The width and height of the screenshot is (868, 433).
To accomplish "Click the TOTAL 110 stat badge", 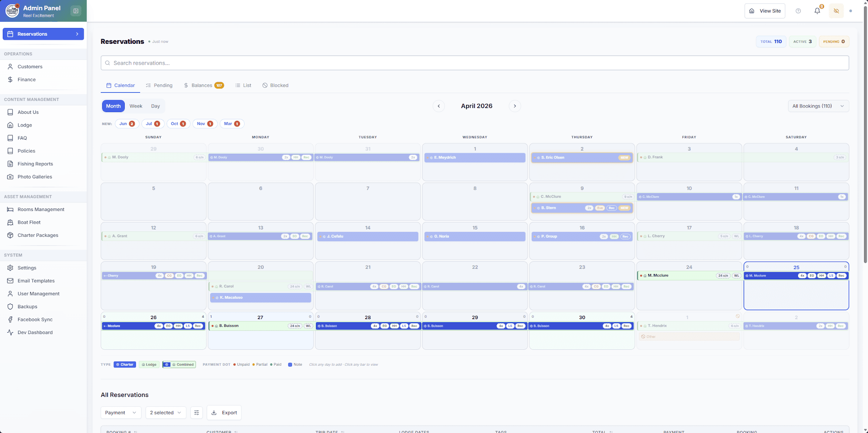I will tap(771, 42).
